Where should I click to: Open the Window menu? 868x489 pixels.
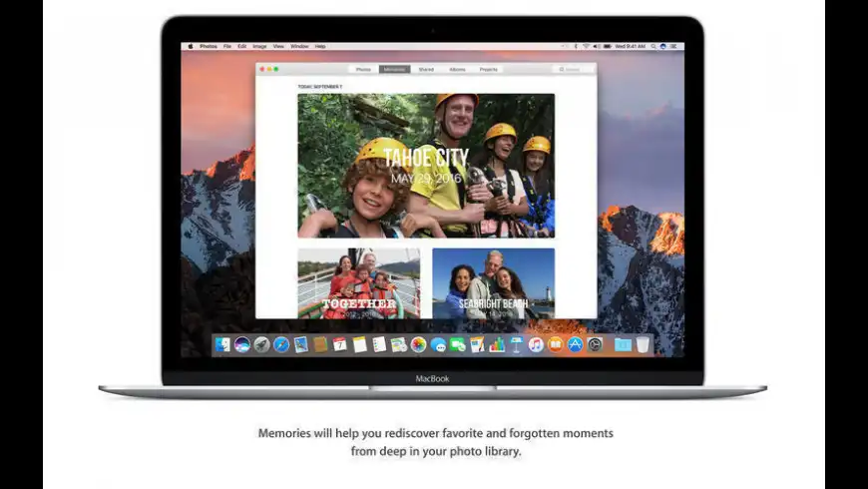click(x=299, y=47)
